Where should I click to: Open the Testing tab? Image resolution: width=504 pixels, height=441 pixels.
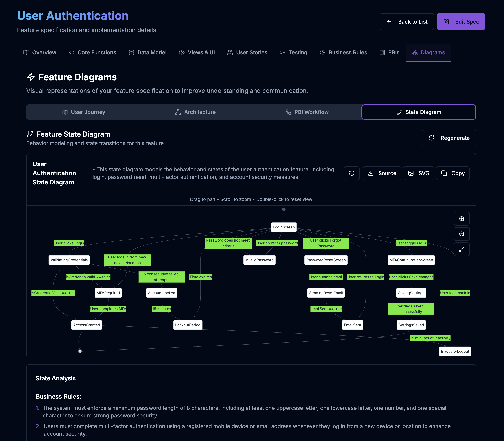pyautogui.click(x=293, y=52)
